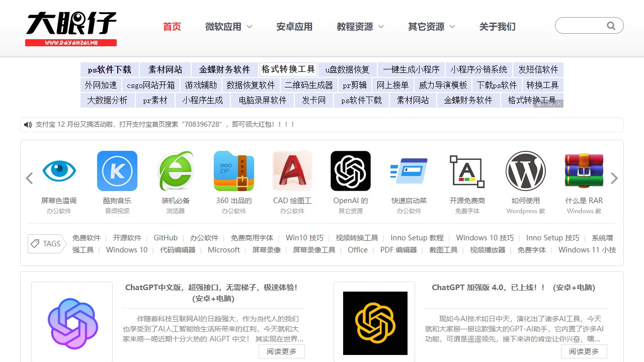Go to the 首页 home tab
This screenshot has width=644, height=362.
(172, 27)
